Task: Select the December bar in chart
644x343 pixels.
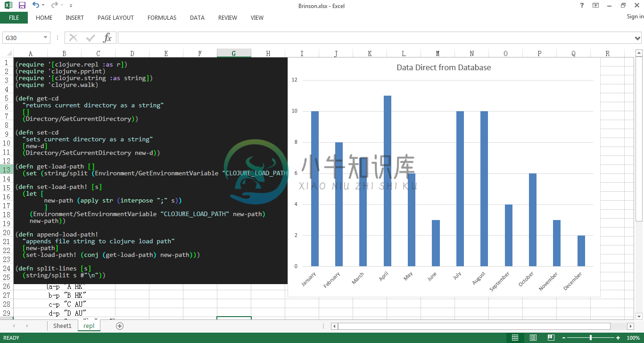Action: 581,251
